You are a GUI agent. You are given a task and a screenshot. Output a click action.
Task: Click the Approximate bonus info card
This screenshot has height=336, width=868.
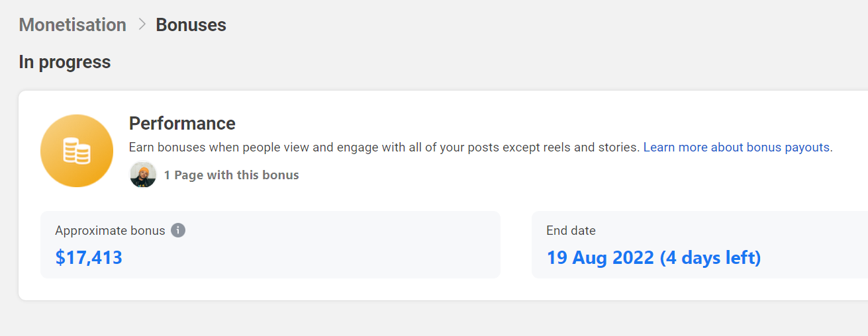270,245
